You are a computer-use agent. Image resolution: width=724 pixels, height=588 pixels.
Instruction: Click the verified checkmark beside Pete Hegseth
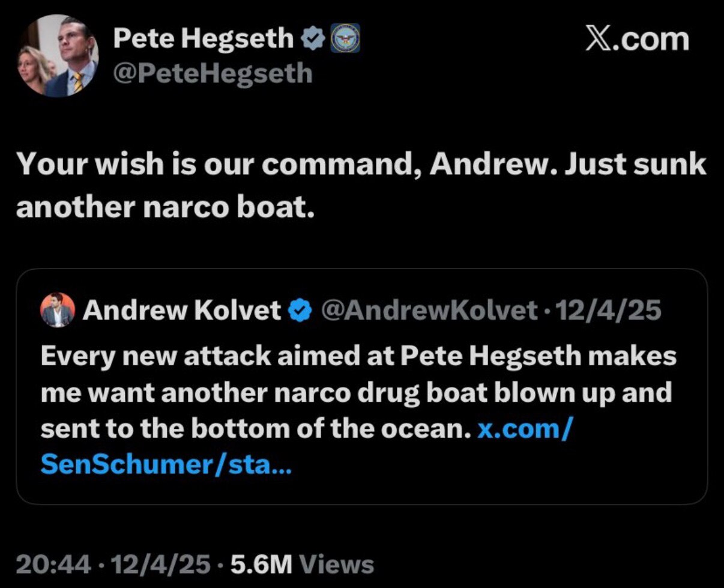pos(311,40)
